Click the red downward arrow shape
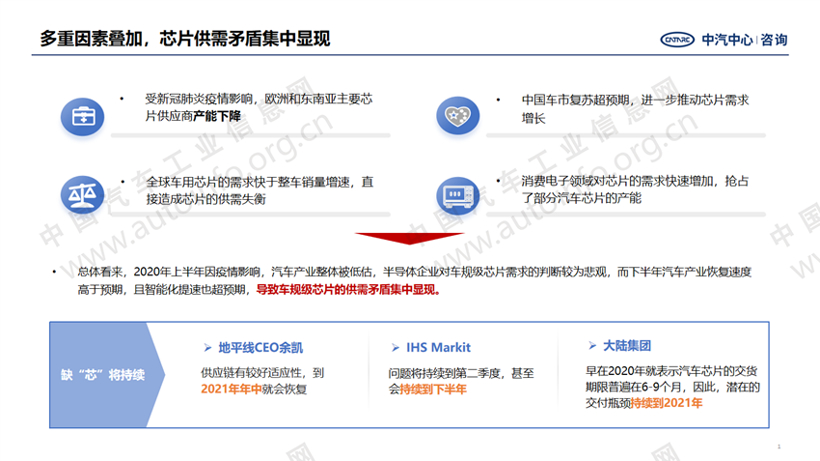The height and width of the screenshot is (461, 820). 408,240
